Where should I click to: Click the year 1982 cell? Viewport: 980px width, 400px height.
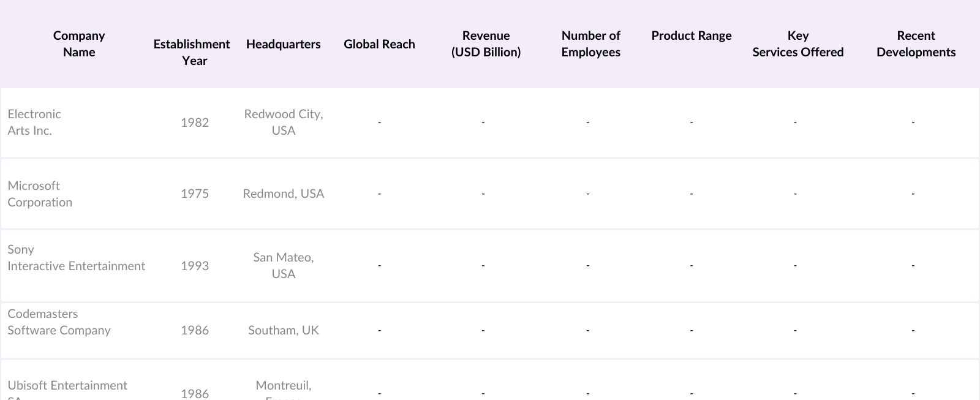click(x=195, y=123)
